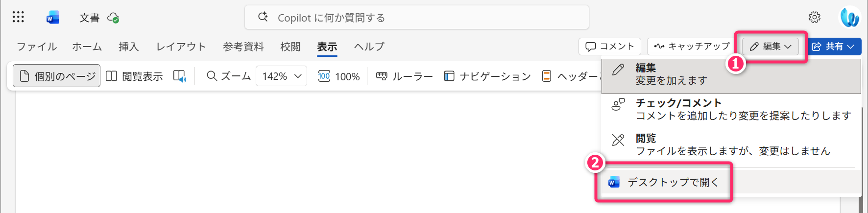Click the cloud saved status icon

click(113, 18)
